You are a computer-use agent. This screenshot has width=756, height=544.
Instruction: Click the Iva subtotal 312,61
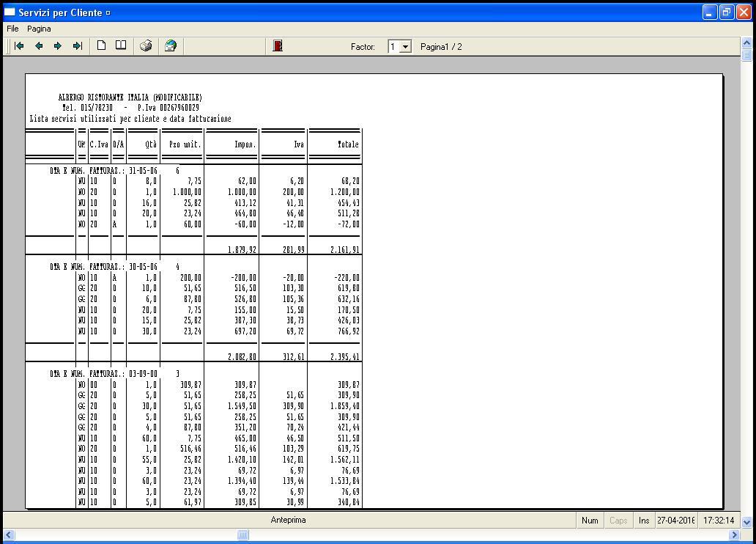(294, 357)
